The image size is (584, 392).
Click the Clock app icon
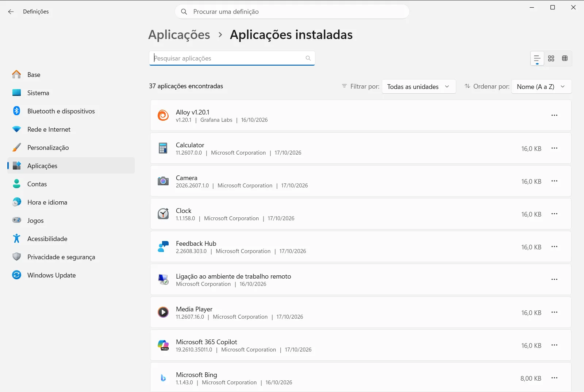point(163,214)
